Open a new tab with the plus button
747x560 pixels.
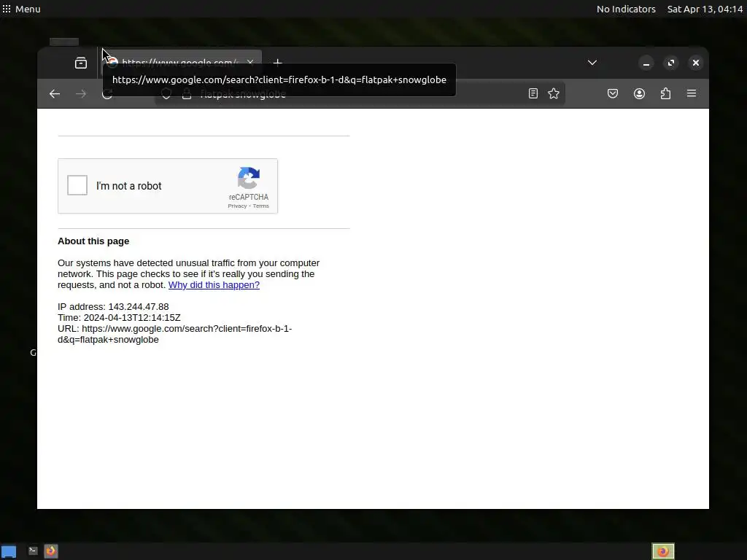click(278, 63)
